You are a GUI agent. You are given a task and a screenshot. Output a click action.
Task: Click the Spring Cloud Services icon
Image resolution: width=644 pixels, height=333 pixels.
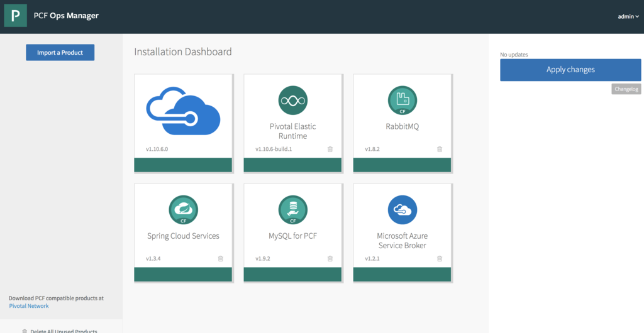183,210
